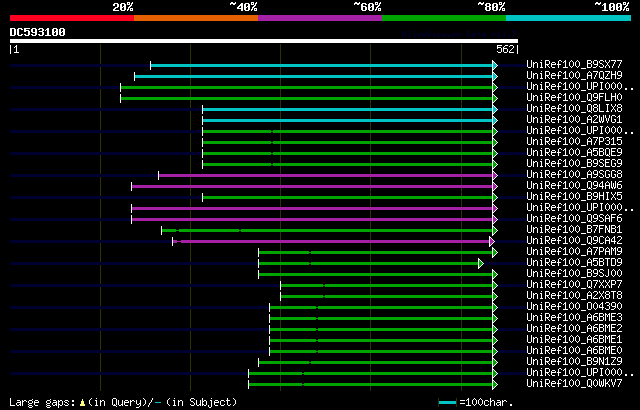Click the UniRef100_Q9SAF6 label
The height and width of the screenshot is (410, 640).
tap(574, 219)
